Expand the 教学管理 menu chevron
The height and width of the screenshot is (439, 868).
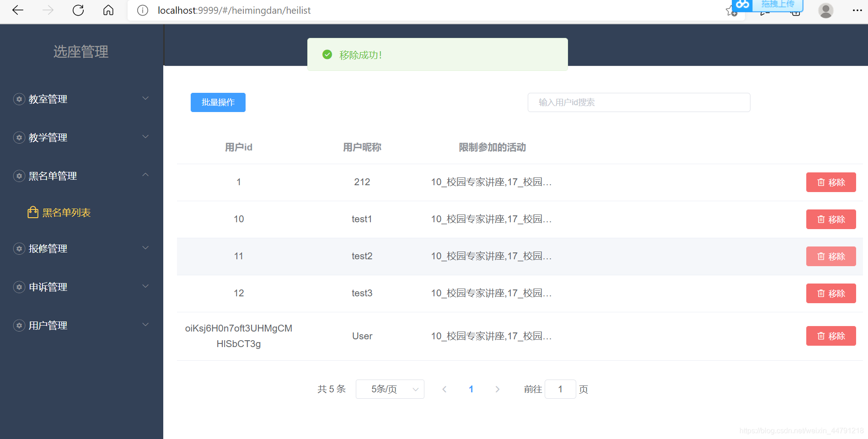coord(145,137)
